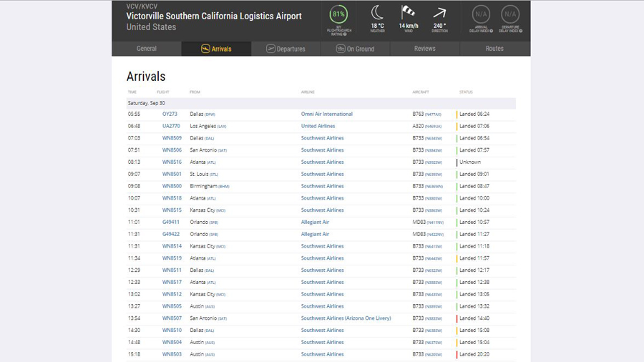Click the takeoff plane icon on Departures tab
644x362 pixels.
(270, 49)
